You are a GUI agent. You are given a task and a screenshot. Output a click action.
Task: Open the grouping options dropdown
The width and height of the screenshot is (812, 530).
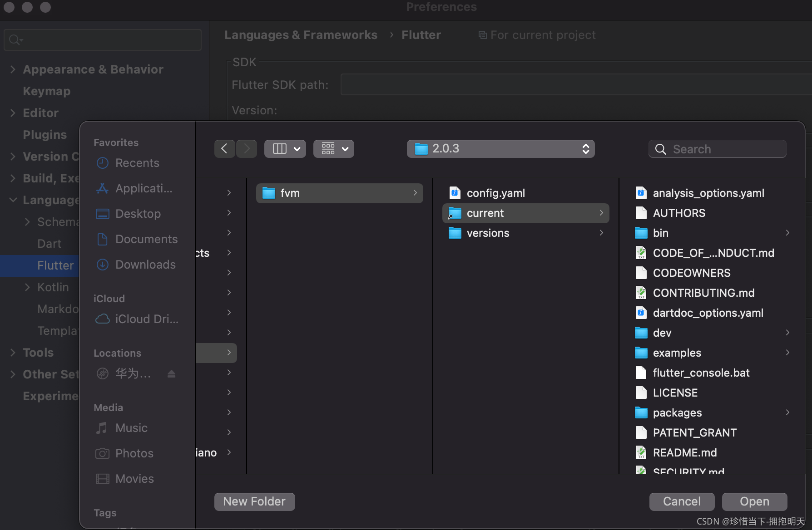pyautogui.click(x=334, y=149)
